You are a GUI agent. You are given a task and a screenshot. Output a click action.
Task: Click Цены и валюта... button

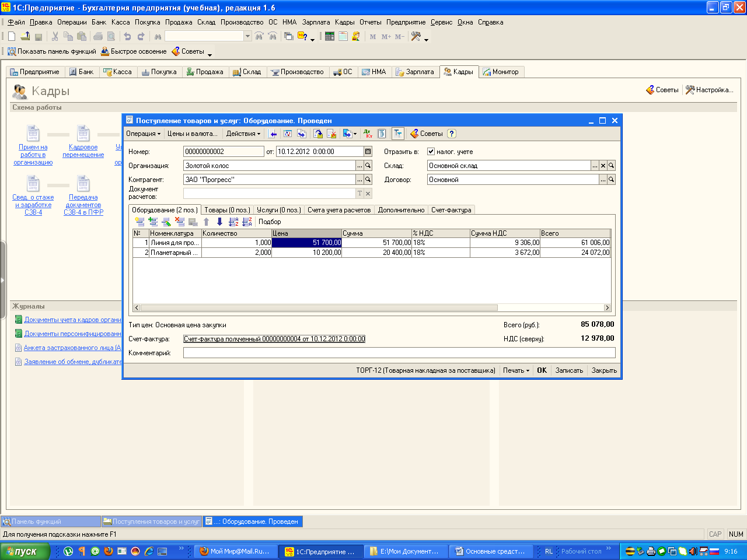(193, 134)
